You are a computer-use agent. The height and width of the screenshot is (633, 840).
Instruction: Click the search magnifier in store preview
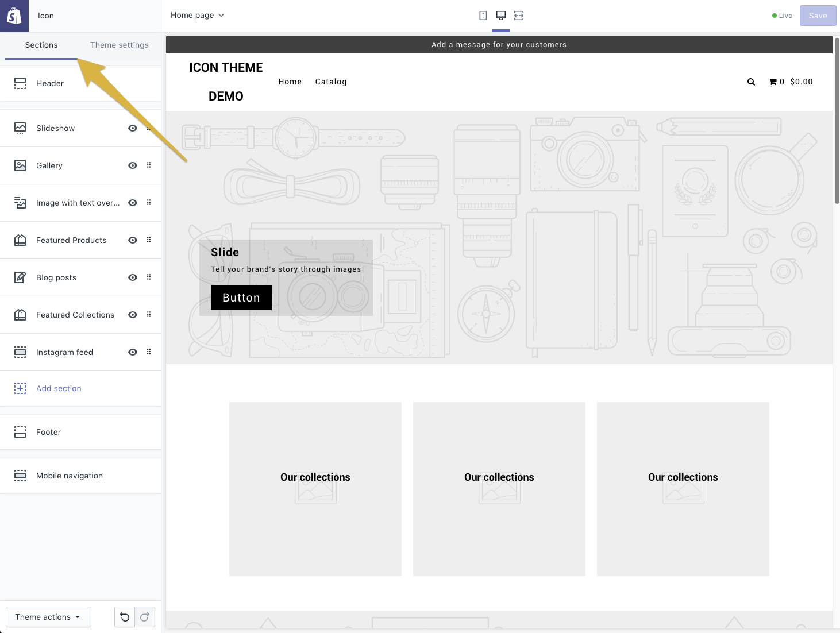tap(751, 82)
